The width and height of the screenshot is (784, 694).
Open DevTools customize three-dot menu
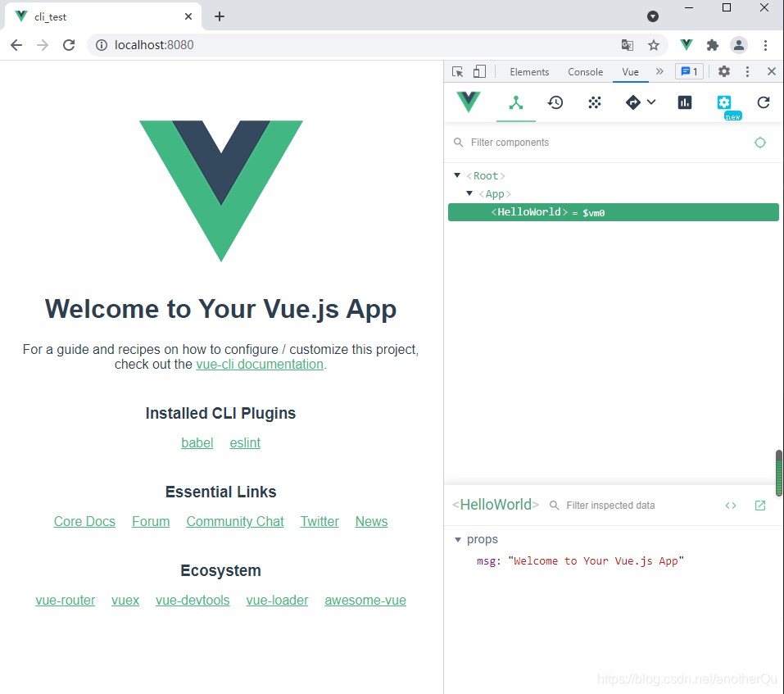point(747,71)
